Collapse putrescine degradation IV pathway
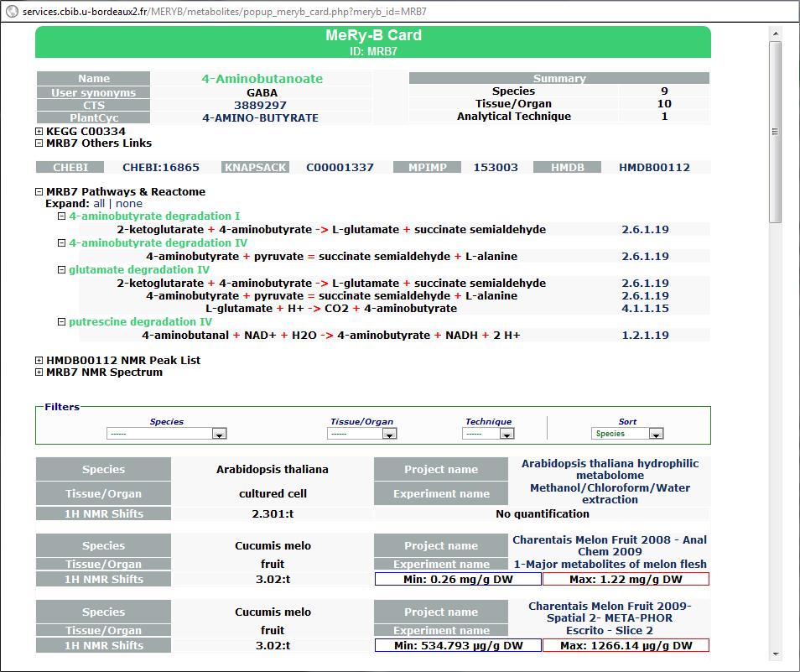 pos(62,322)
